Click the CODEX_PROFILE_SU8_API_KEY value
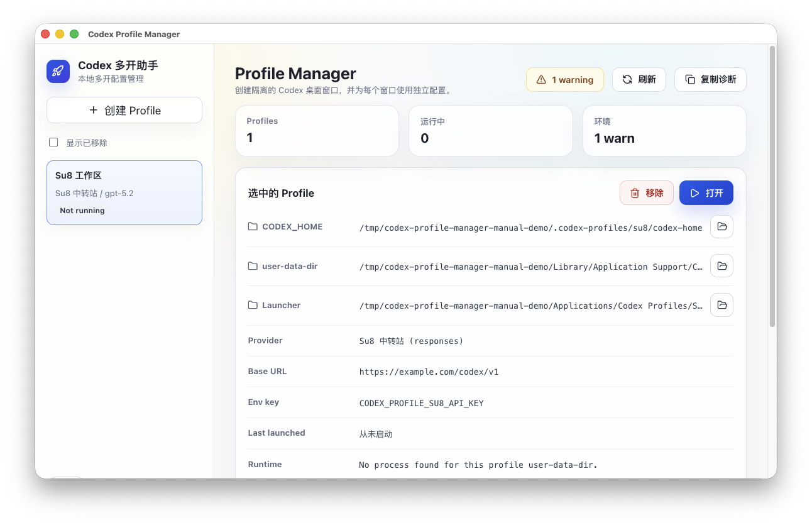The height and width of the screenshot is (525, 812). coord(421,403)
